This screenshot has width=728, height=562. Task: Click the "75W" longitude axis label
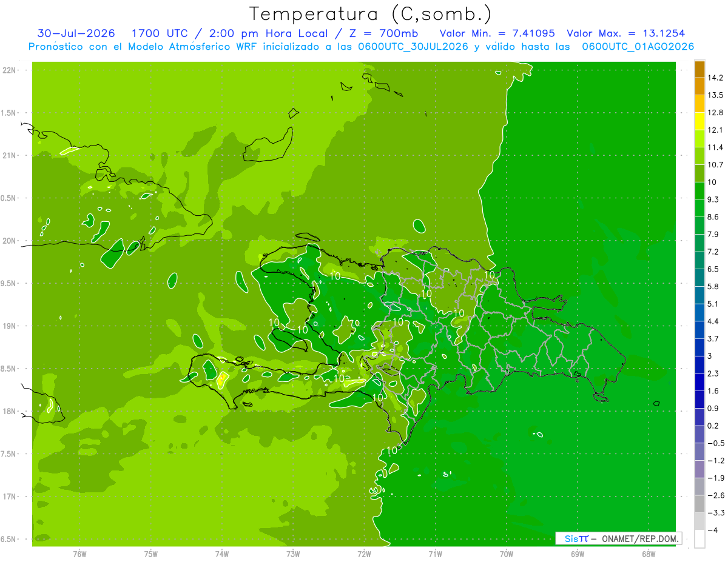click(x=151, y=554)
